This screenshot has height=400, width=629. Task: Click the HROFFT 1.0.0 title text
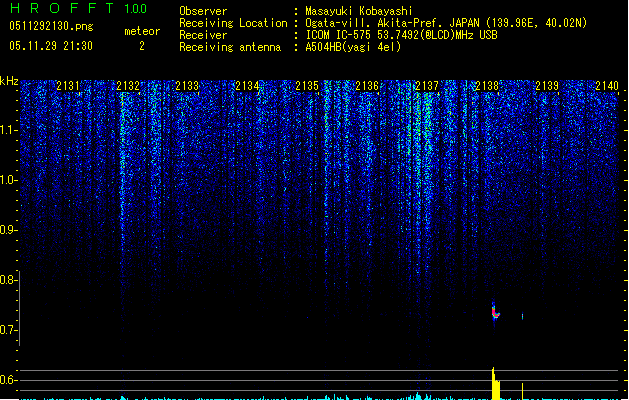pos(78,8)
